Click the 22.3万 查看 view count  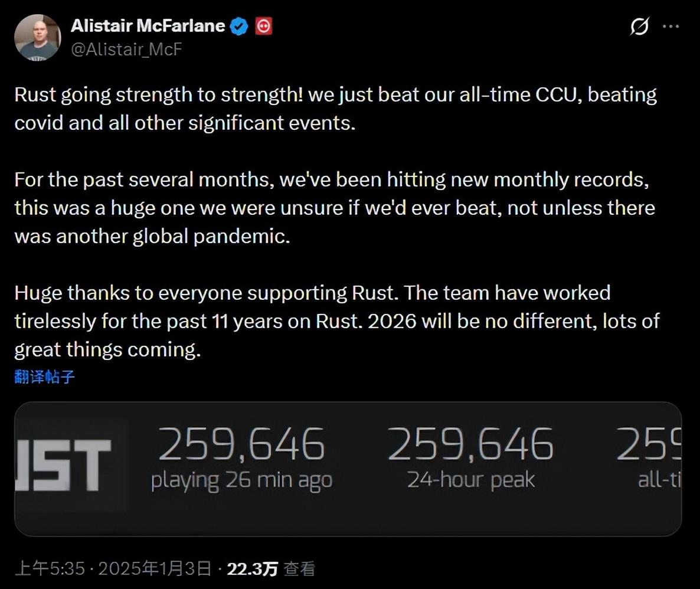(x=270, y=568)
